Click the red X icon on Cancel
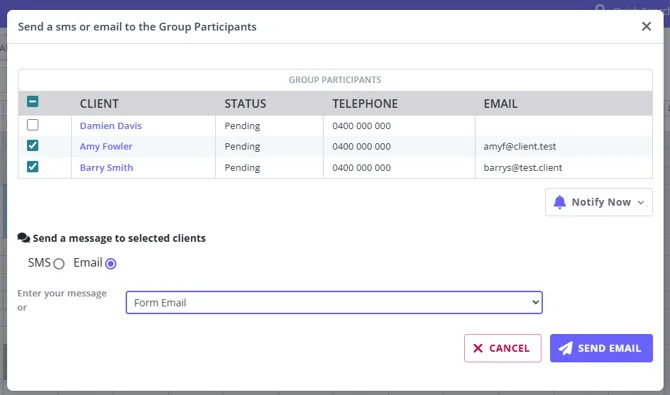 [478, 348]
